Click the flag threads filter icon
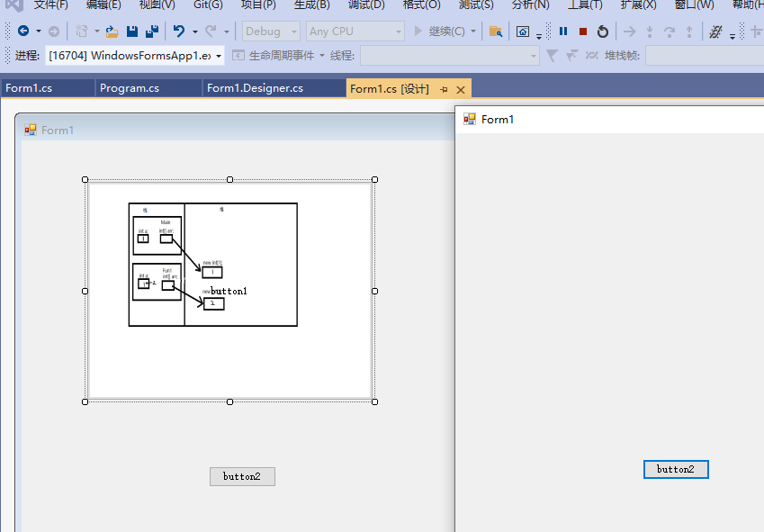This screenshot has width=764, height=532. (x=571, y=56)
